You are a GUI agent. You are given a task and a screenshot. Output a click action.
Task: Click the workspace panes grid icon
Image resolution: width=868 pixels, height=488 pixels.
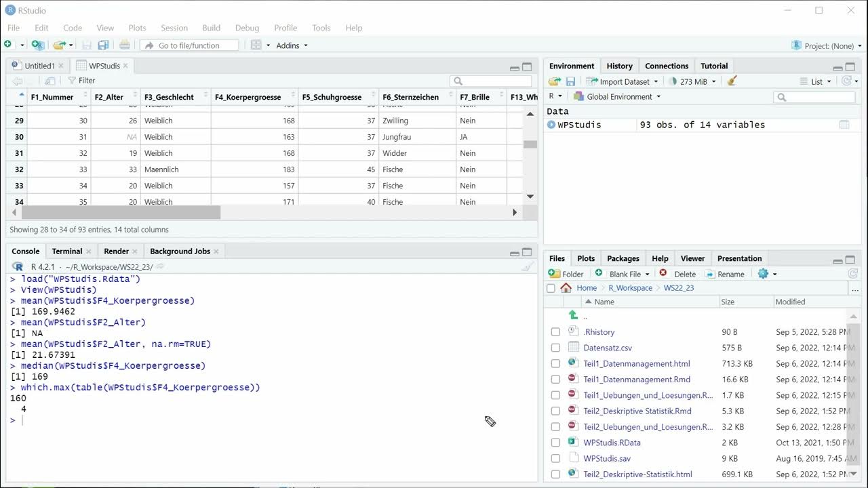(256, 45)
